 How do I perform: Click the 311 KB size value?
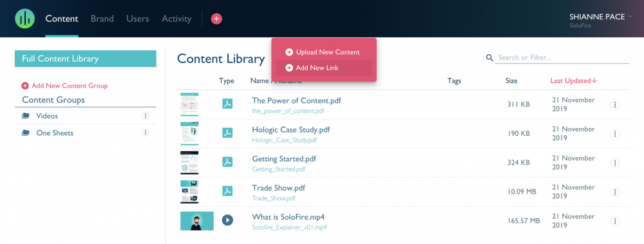(518, 104)
